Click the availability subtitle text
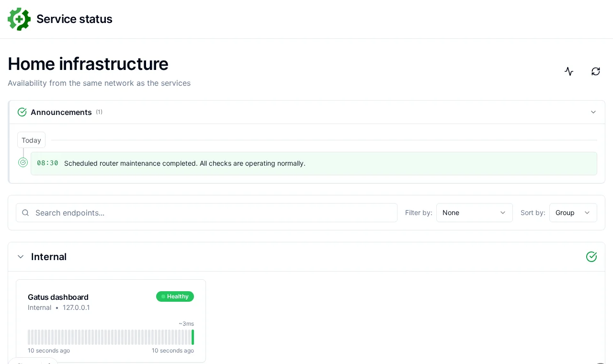 pos(99,83)
